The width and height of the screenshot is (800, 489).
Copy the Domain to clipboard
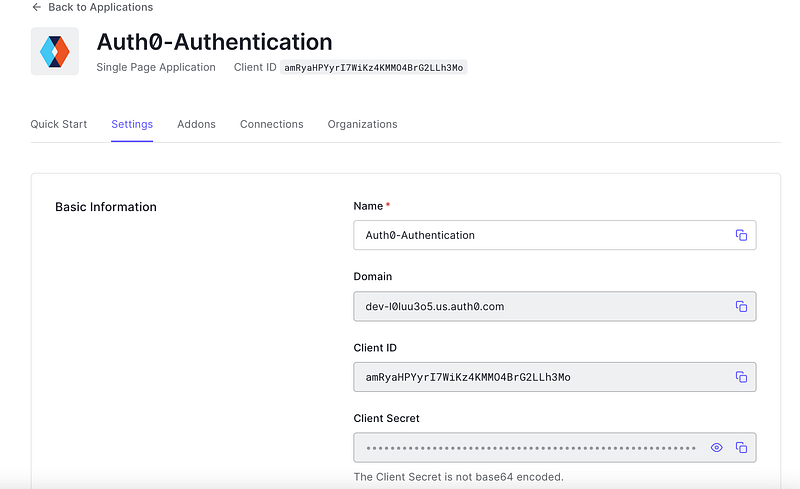tap(741, 306)
